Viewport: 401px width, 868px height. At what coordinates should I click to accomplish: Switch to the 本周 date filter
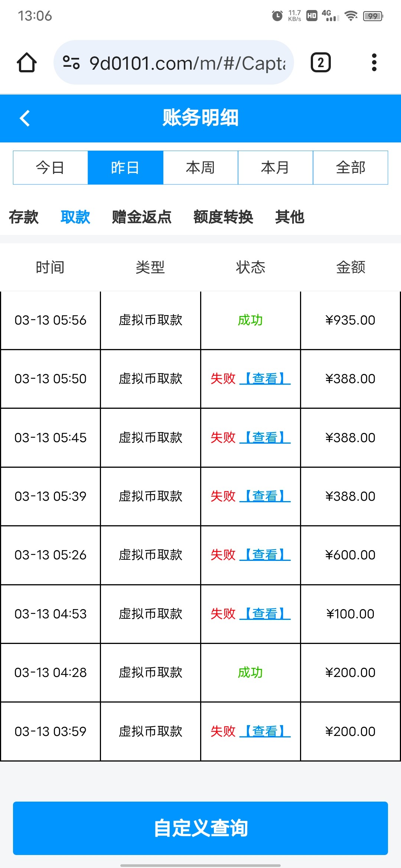[x=200, y=168]
